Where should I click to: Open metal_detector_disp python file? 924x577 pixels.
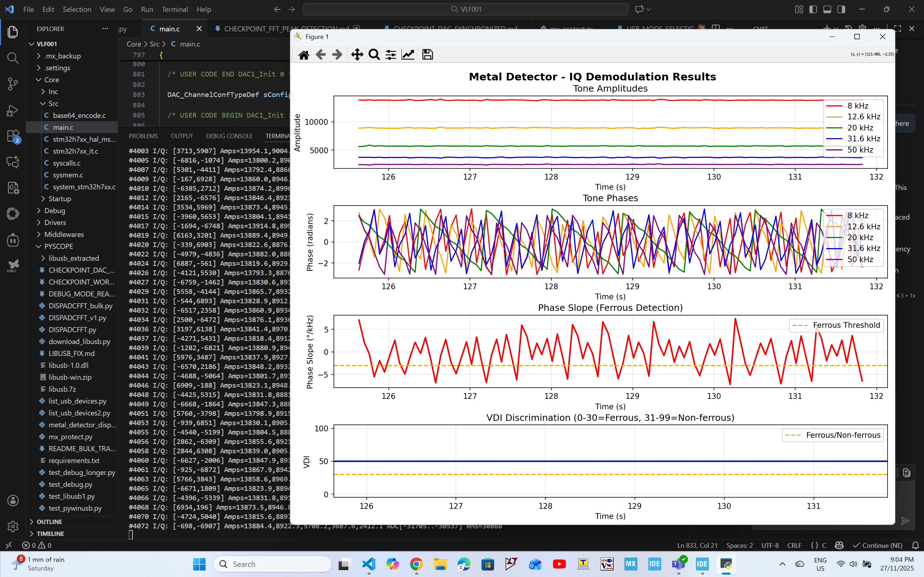click(x=82, y=425)
